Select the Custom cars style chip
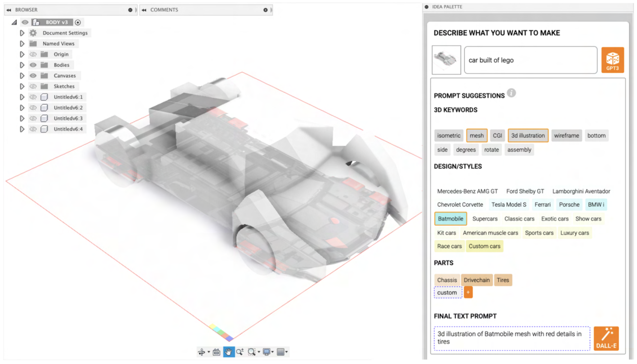 484,246
